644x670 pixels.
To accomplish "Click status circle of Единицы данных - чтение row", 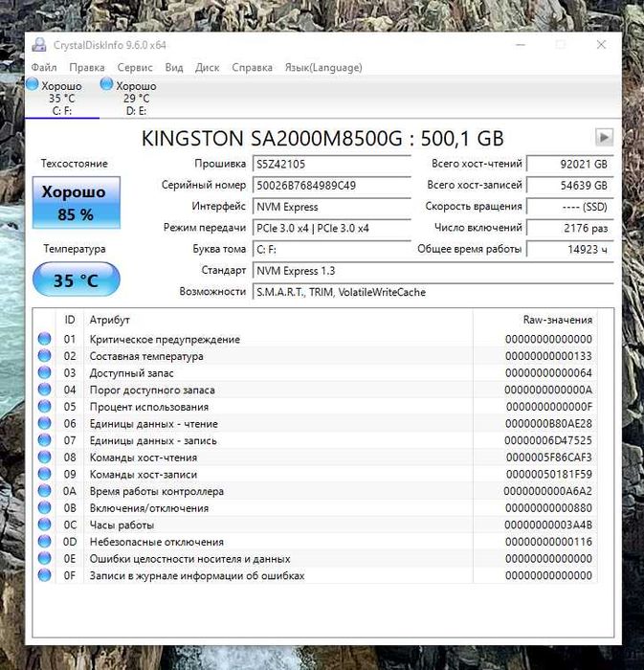I will tap(44, 423).
